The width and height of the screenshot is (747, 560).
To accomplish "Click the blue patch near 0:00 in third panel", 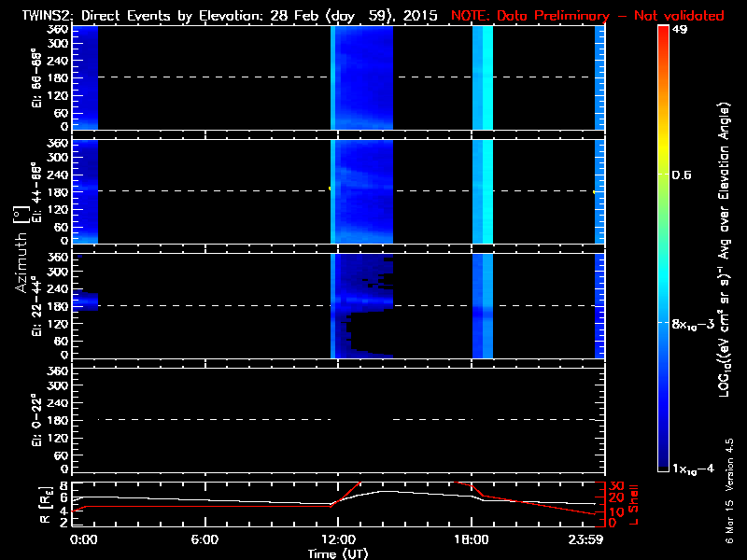I will 85,301.
